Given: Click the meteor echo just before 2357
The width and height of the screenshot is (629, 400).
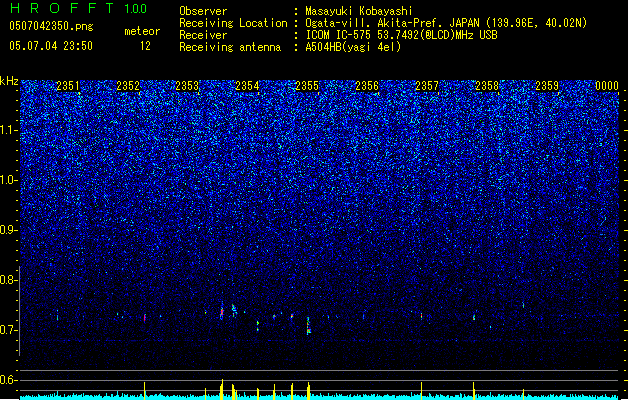Looking at the screenshot, I should click(x=422, y=316).
